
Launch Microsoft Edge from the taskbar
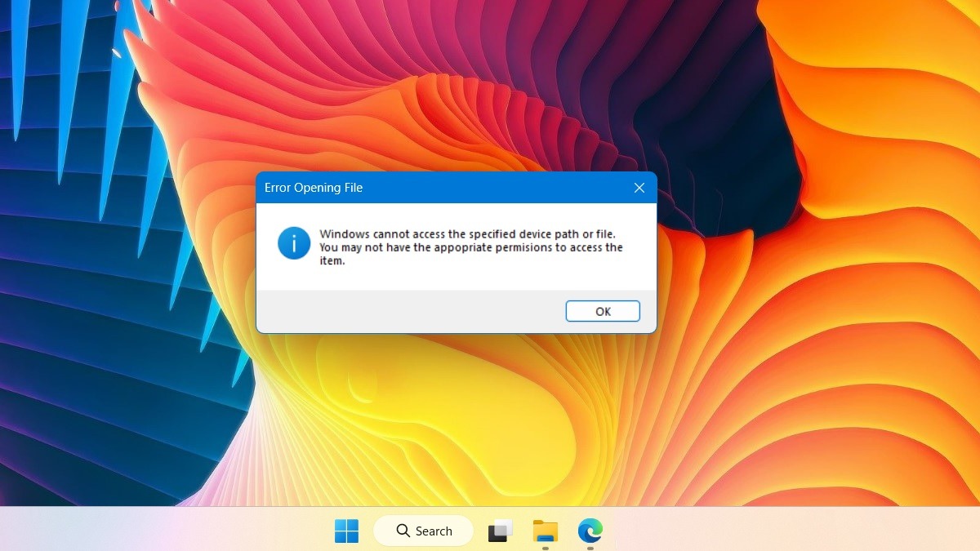click(590, 531)
